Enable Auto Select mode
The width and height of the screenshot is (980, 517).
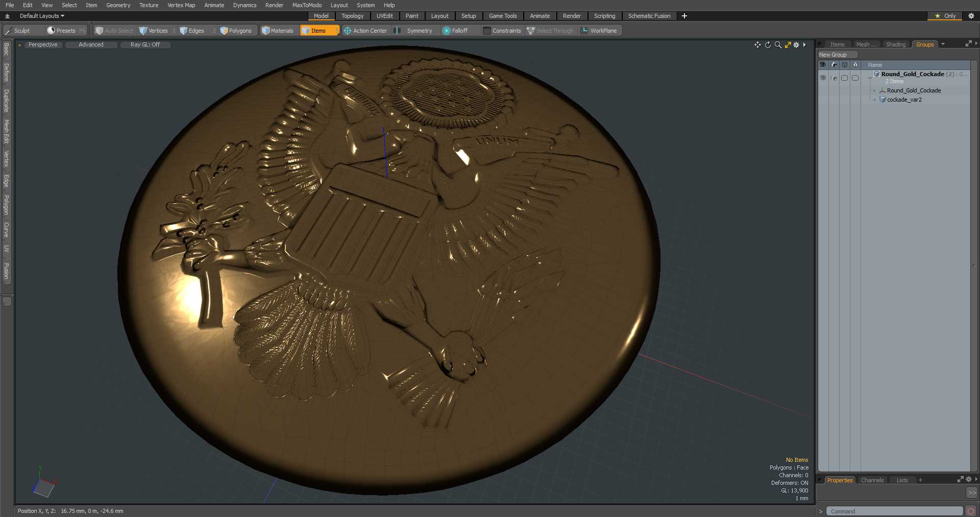click(114, 31)
